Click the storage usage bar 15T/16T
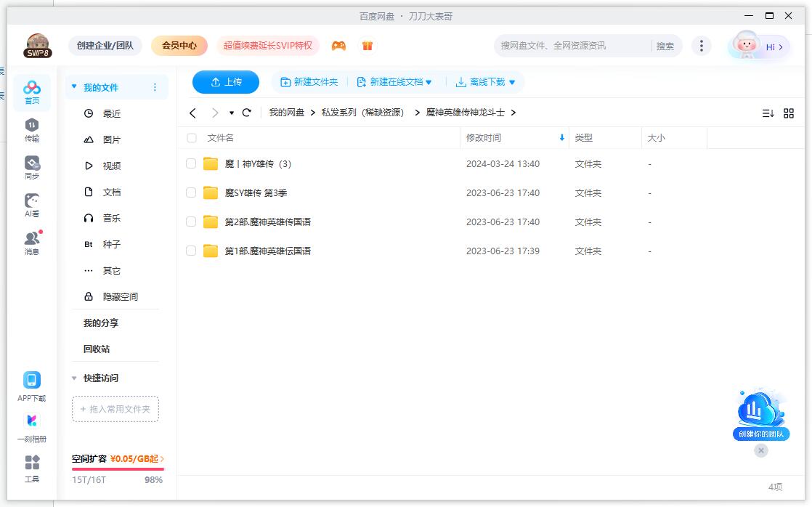This screenshot has width=812, height=507. pyautogui.click(x=118, y=469)
